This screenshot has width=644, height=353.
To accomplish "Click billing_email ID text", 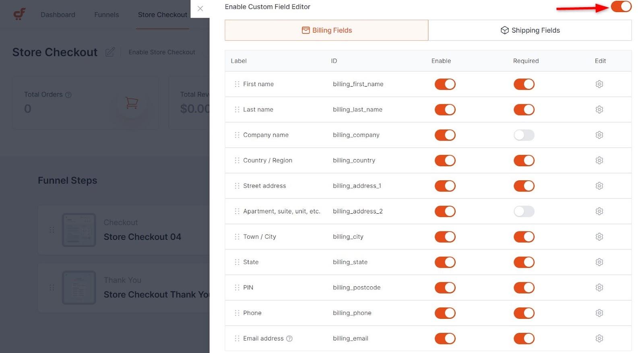I will (x=351, y=339).
